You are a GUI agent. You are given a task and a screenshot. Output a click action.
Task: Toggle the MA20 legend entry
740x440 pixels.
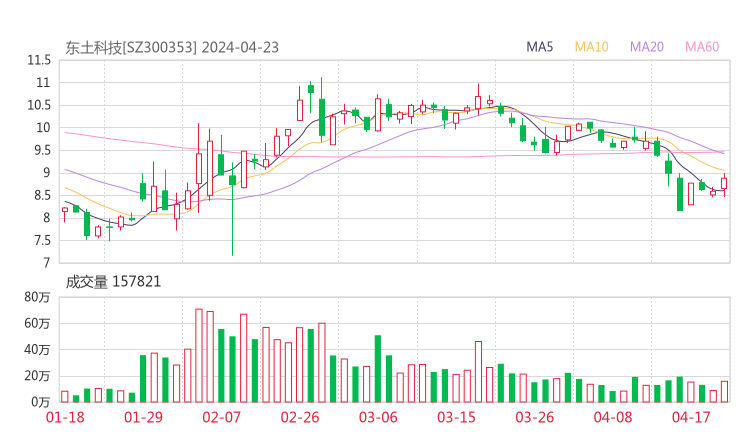(x=647, y=47)
